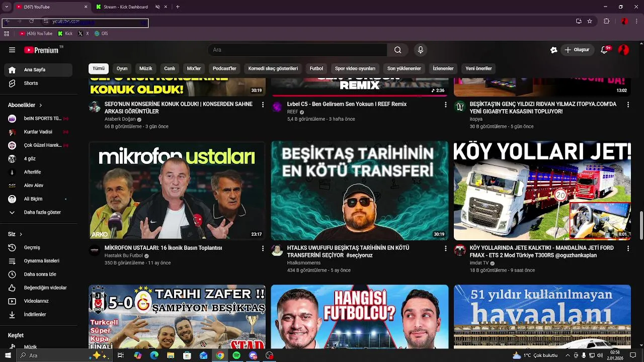Image resolution: width=644 pixels, height=362 pixels.
Task: Select the Canlı filter chip
Action: click(170, 68)
